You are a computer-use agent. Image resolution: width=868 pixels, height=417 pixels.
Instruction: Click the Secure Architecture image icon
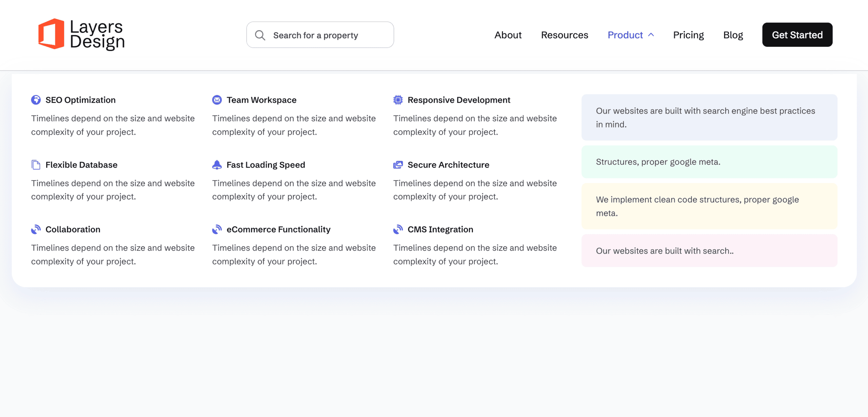398,165
